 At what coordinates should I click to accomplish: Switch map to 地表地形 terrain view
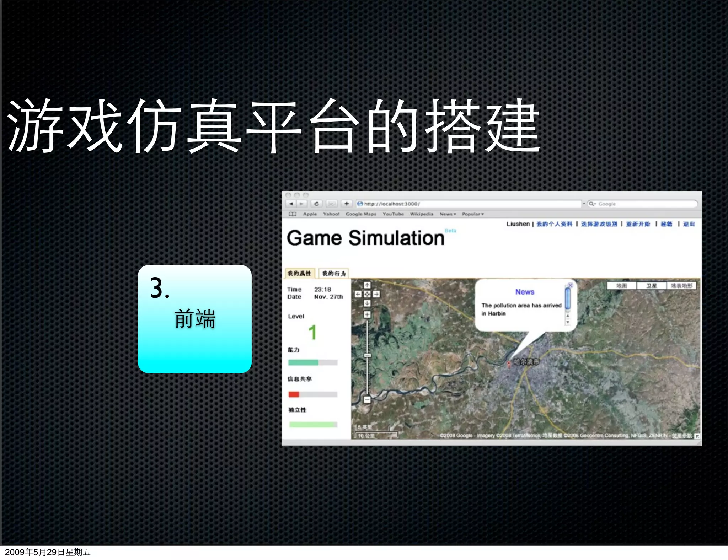click(x=681, y=286)
